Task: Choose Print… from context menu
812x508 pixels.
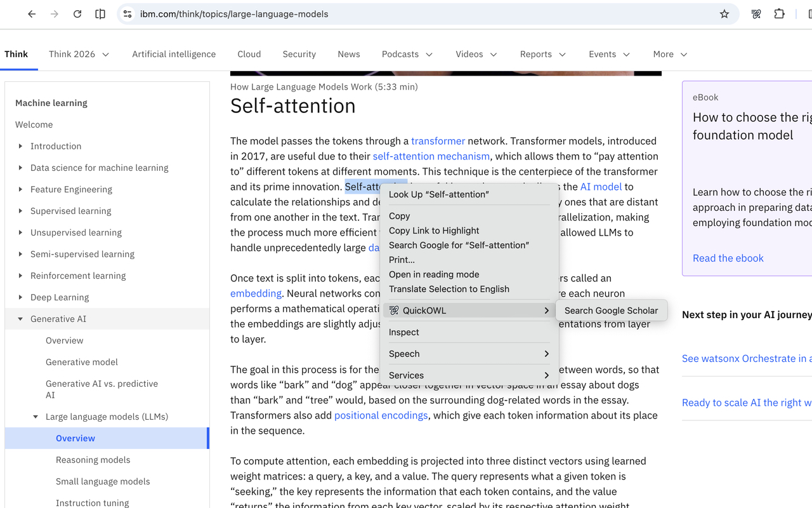Action: click(469, 260)
